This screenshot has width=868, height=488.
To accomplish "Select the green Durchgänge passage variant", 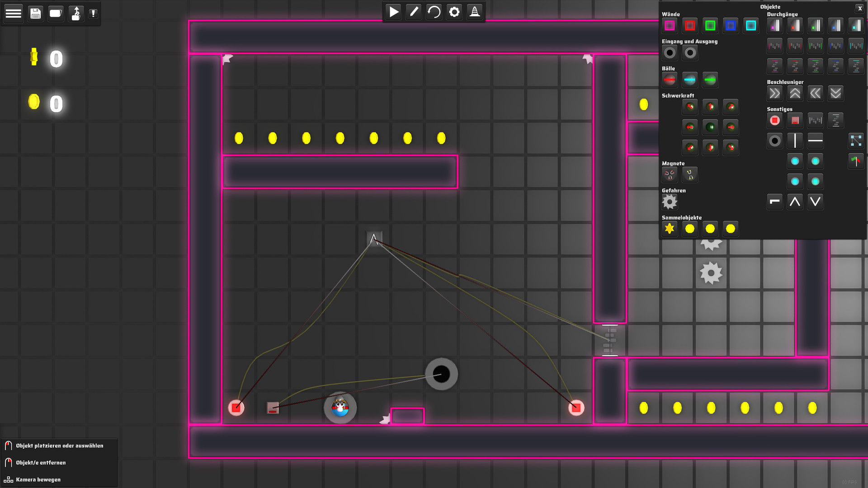I will (x=815, y=26).
